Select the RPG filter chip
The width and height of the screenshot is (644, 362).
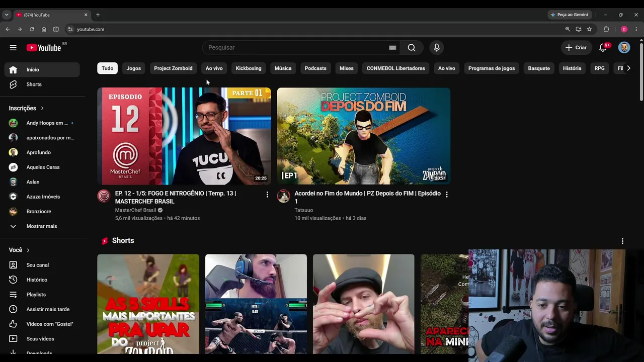click(600, 68)
